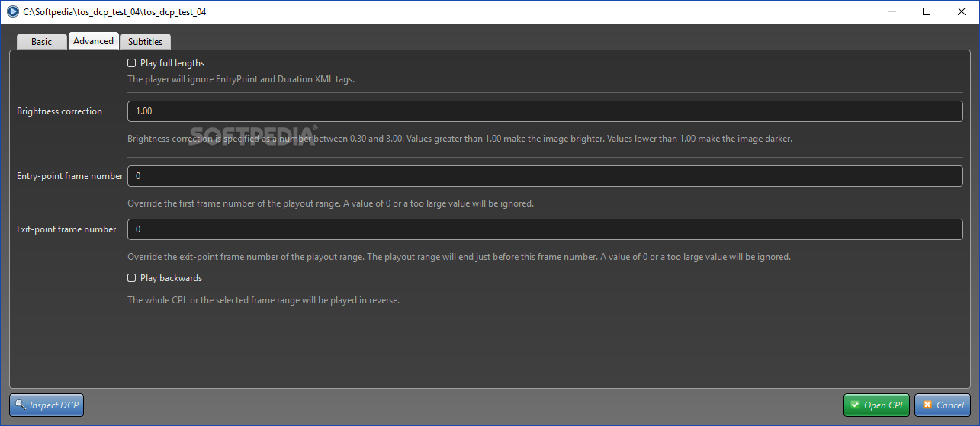Select the Advanced tab

(x=93, y=41)
